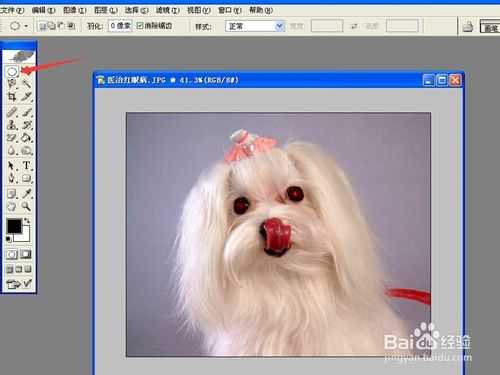This screenshot has height=375, width=500.
Task: Set selection mode to New selection
Action: [x=42, y=26]
